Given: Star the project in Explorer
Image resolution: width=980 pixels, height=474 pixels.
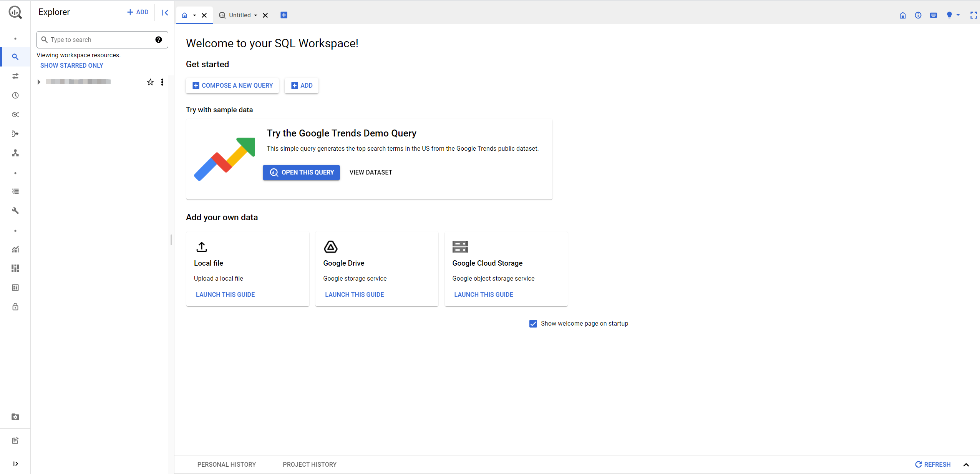Looking at the screenshot, I should click(150, 82).
